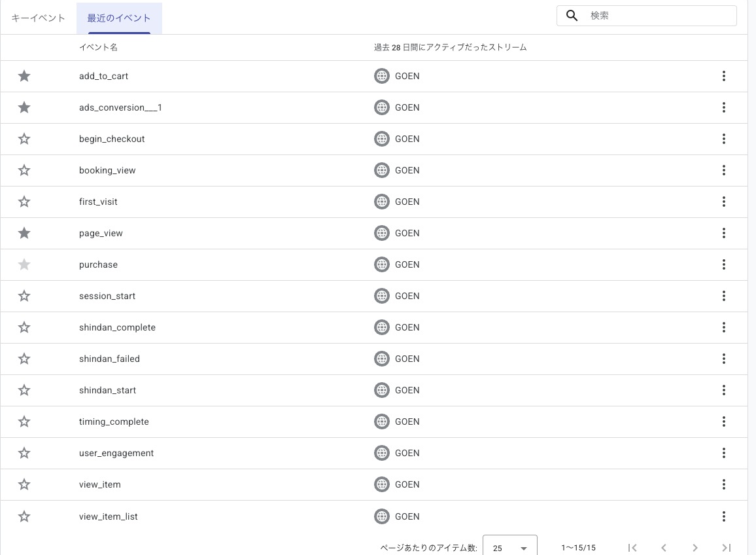Click the shindan_complete event name

117,327
